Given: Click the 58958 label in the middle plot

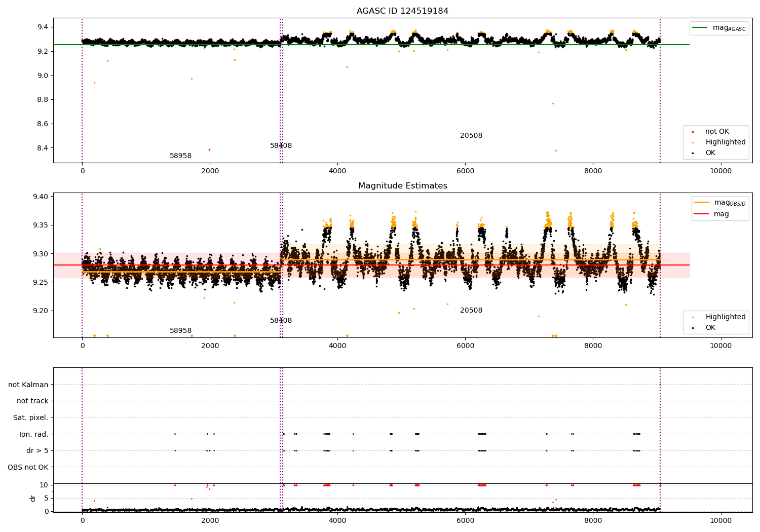Looking at the screenshot, I should 180,331.
